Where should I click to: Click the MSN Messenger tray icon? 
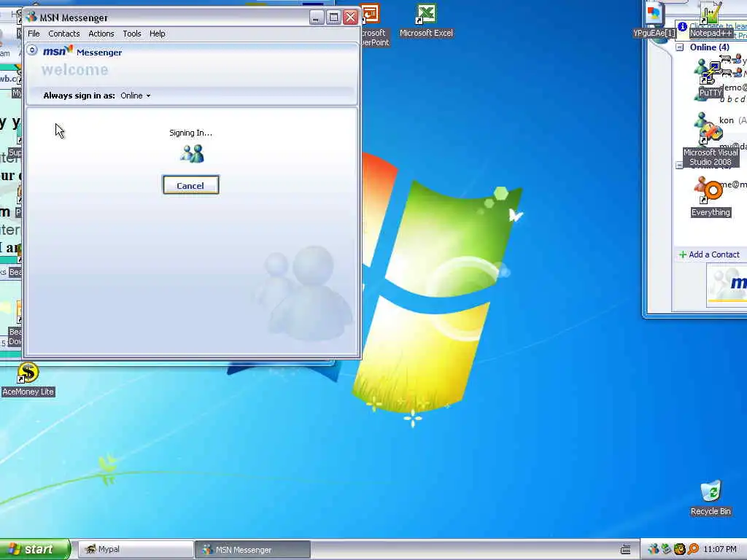(654, 550)
